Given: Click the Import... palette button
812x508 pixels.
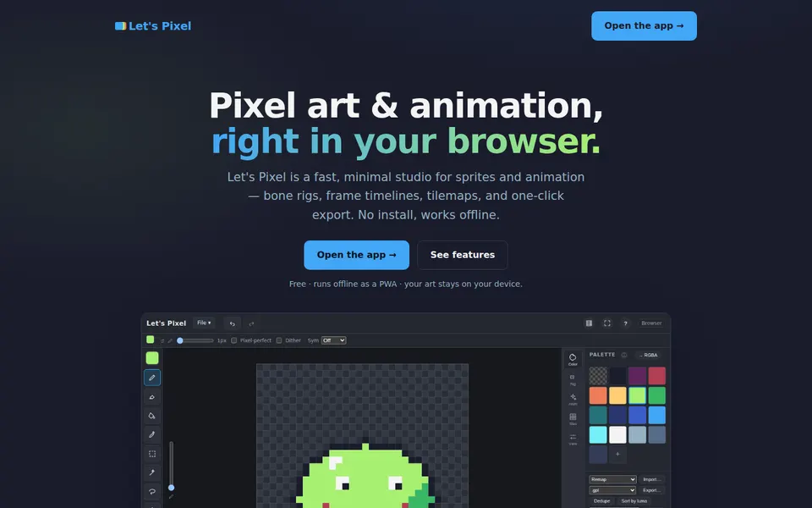Looking at the screenshot, I should pos(651,479).
